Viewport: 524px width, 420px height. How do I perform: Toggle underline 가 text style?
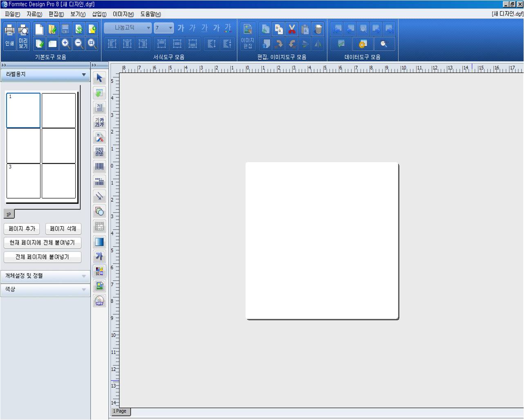coord(204,28)
